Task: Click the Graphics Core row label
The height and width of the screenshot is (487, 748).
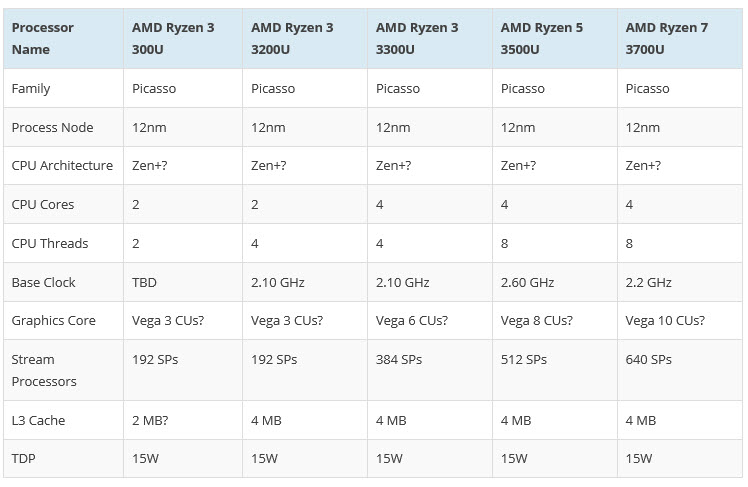Action: point(54,321)
